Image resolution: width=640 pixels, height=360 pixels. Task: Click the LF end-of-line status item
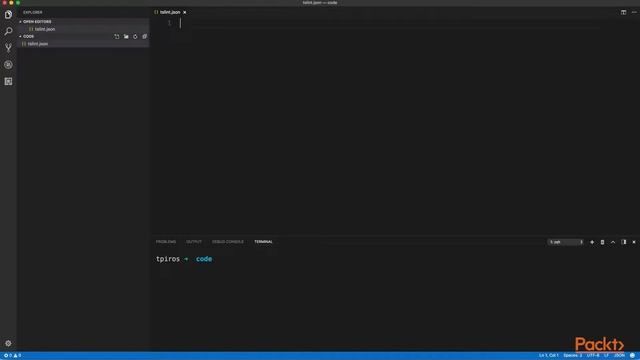click(606, 356)
